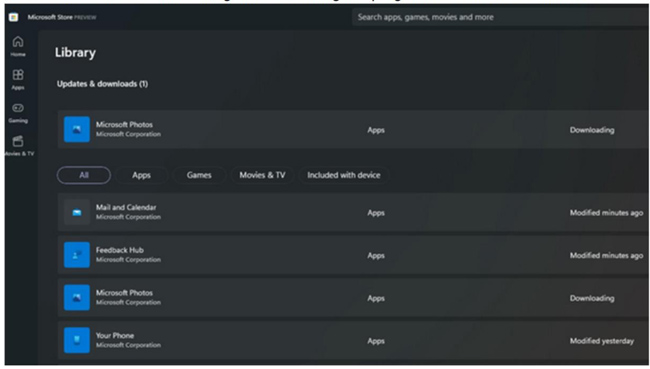Viewport: 650px width, 369px height.
Task: Select the All filter pill
Action: click(x=84, y=175)
